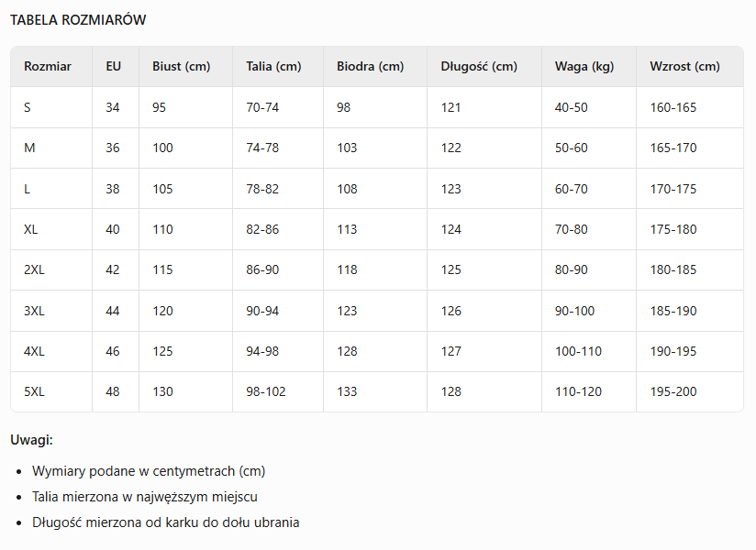Click the Uwagi notes heading
The height and width of the screenshot is (550, 756).
tap(32, 440)
